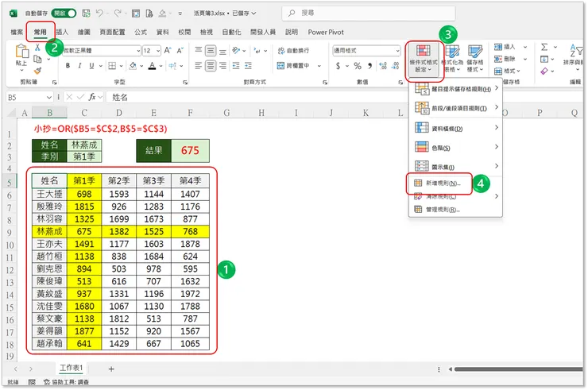Image resolution: width=588 pixels, height=390 pixels.
Task: Click the Fill down-arrow icon
Action: 544,59
